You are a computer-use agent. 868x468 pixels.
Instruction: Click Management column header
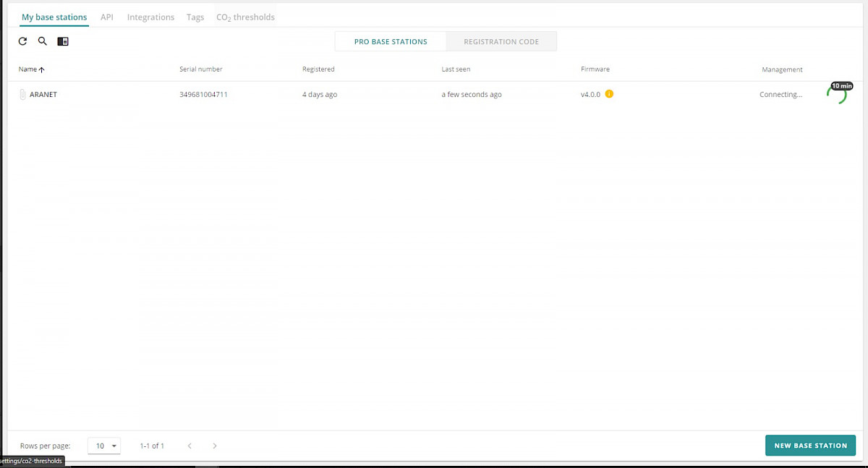coord(782,69)
